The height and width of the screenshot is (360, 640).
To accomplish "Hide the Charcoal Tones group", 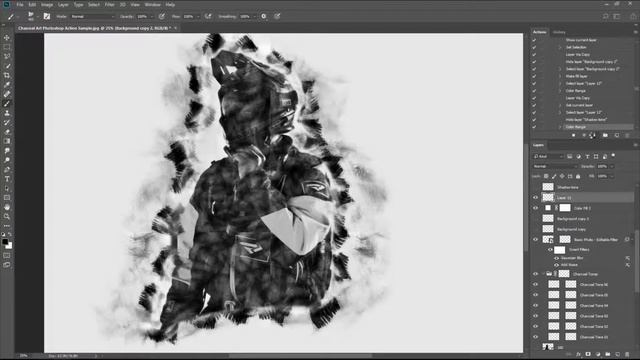I will [536, 274].
